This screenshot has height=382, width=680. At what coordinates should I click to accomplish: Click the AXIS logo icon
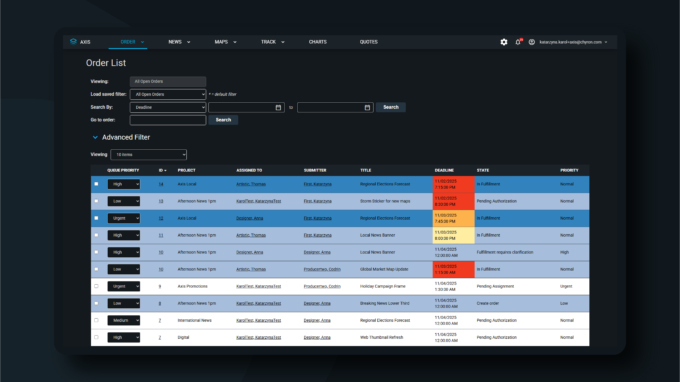coord(73,42)
